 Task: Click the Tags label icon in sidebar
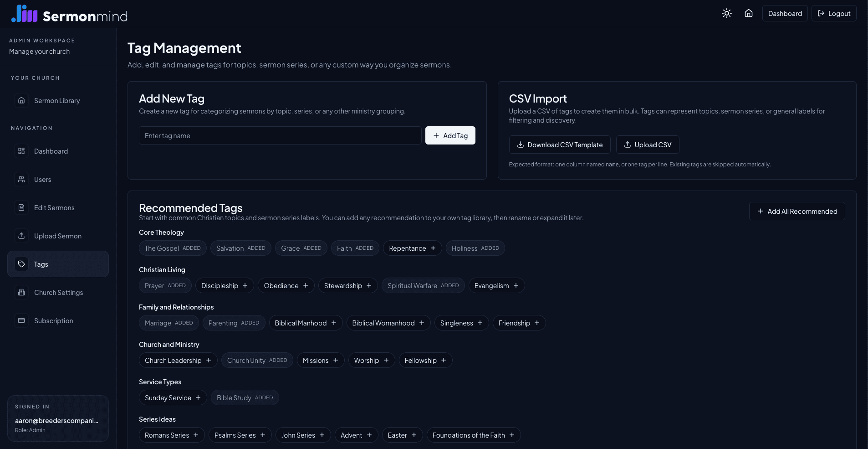pos(21,264)
